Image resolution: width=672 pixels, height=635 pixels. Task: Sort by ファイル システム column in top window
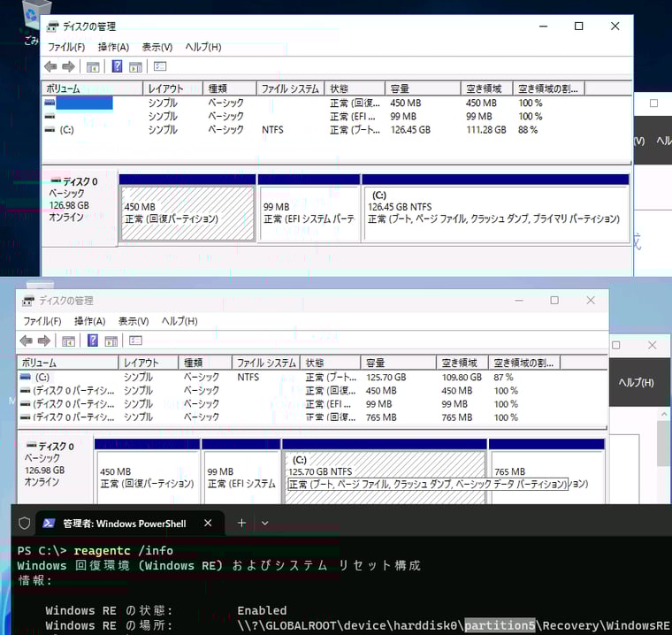tap(289, 88)
